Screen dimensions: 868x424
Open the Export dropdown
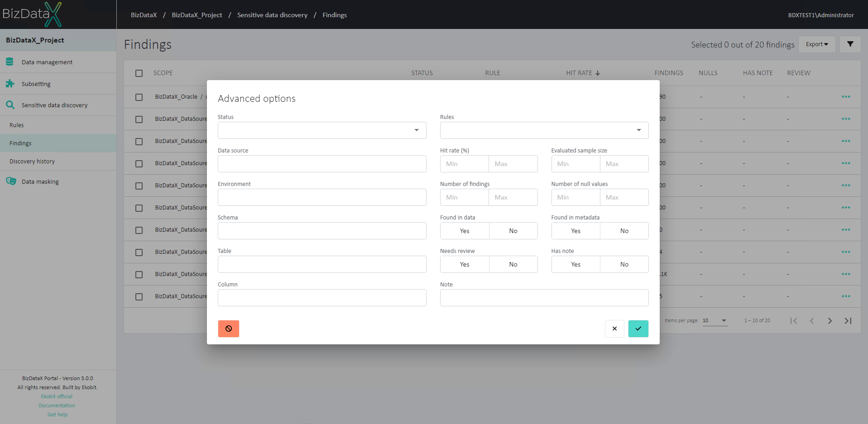click(817, 44)
